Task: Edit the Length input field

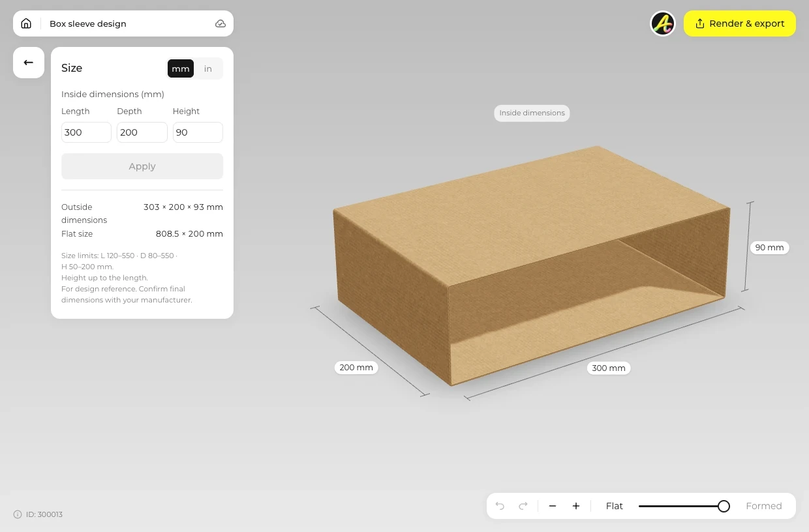Action: (86, 132)
